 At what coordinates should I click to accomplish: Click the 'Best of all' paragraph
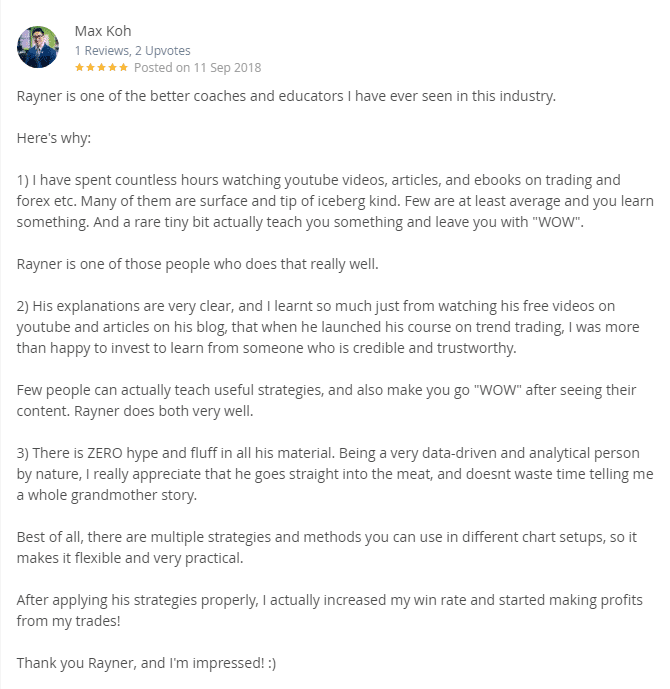coord(327,548)
